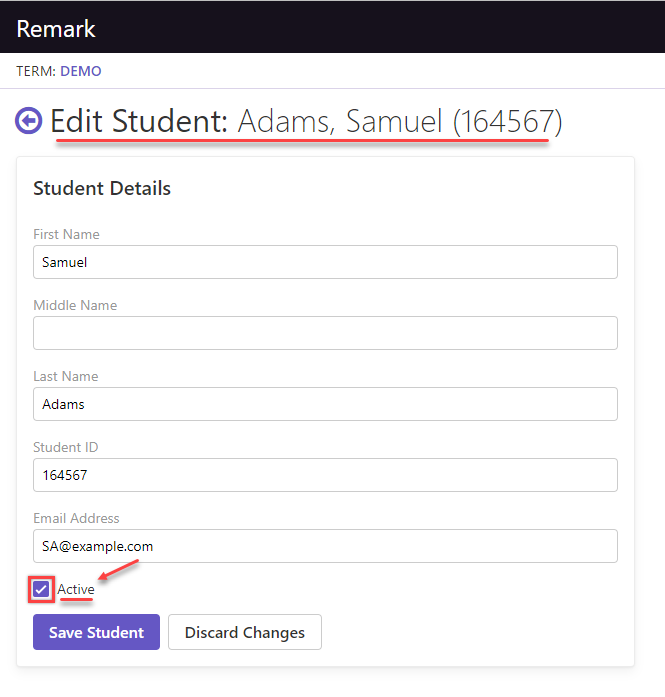
Task: Select the Last Name field containing Adams
Action: click(x=325, y=404)
